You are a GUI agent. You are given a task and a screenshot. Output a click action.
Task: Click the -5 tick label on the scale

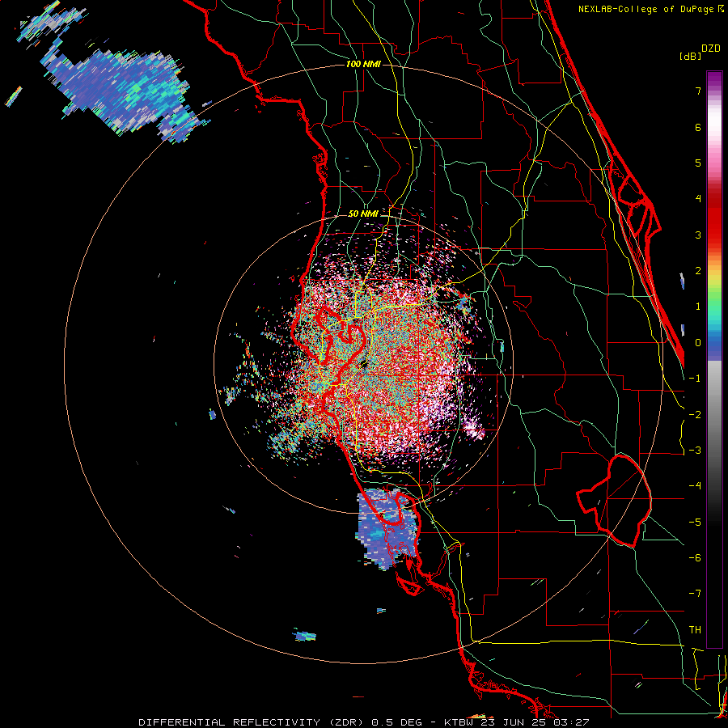tap(695, 523)
